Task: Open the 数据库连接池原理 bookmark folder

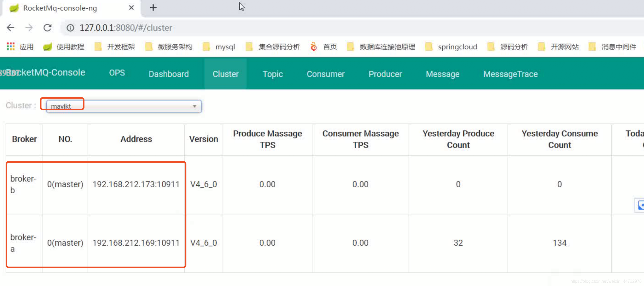Action: tap(381, 47)
